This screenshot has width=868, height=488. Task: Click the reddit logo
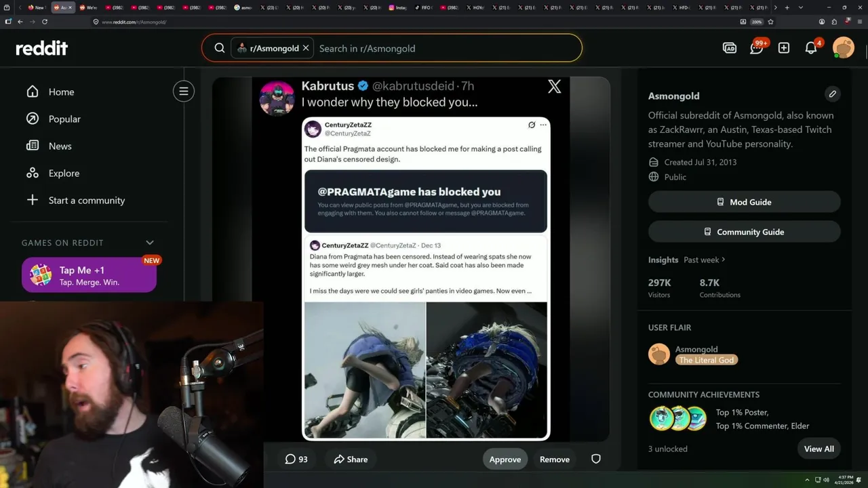point(42,48)
